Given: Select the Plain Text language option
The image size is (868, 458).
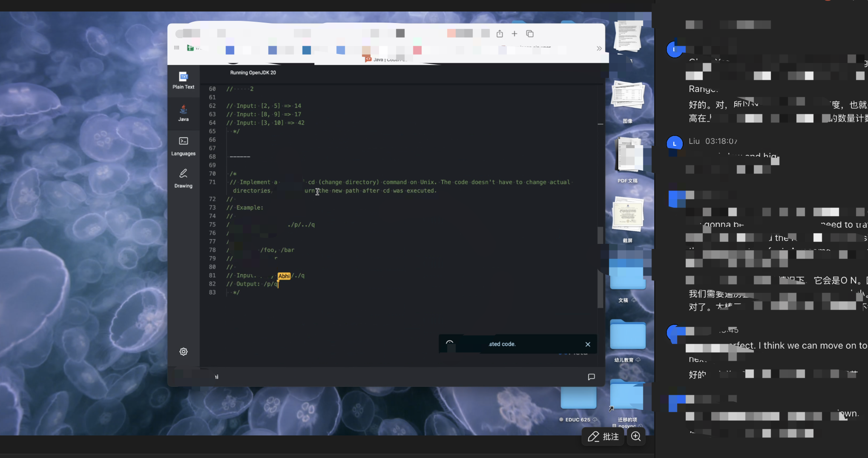Looking at the screenshot, I should point(183,80).
